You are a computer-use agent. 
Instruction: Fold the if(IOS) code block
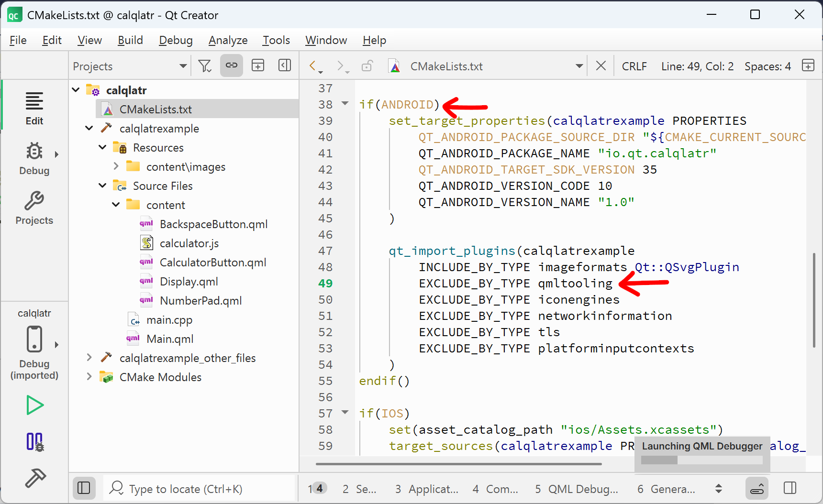[x=345, y=412]
